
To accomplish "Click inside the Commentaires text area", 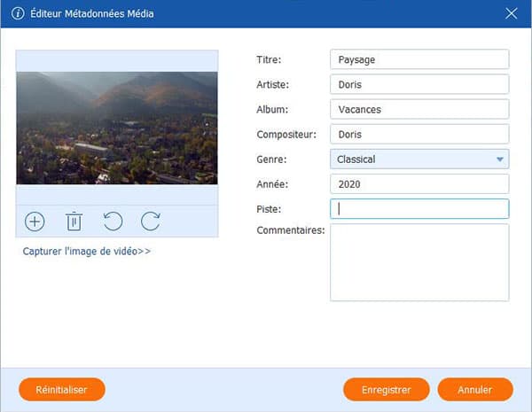I will (x=419, y=262).
